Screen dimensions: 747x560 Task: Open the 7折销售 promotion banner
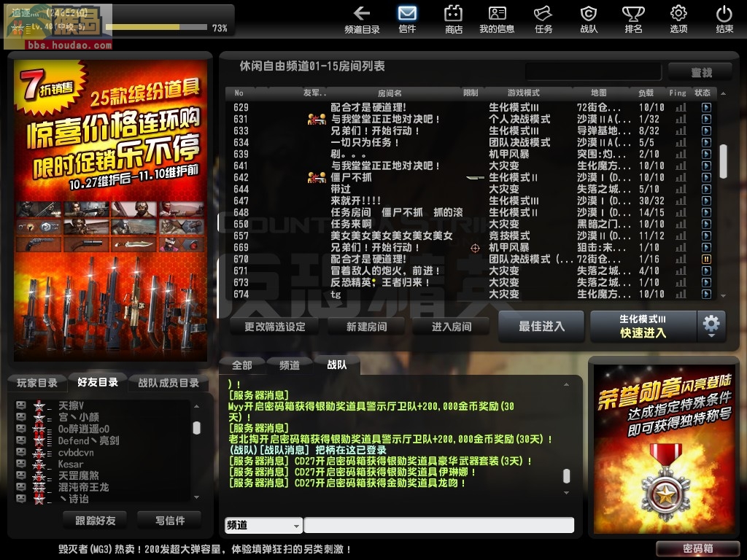coord(111,211)
